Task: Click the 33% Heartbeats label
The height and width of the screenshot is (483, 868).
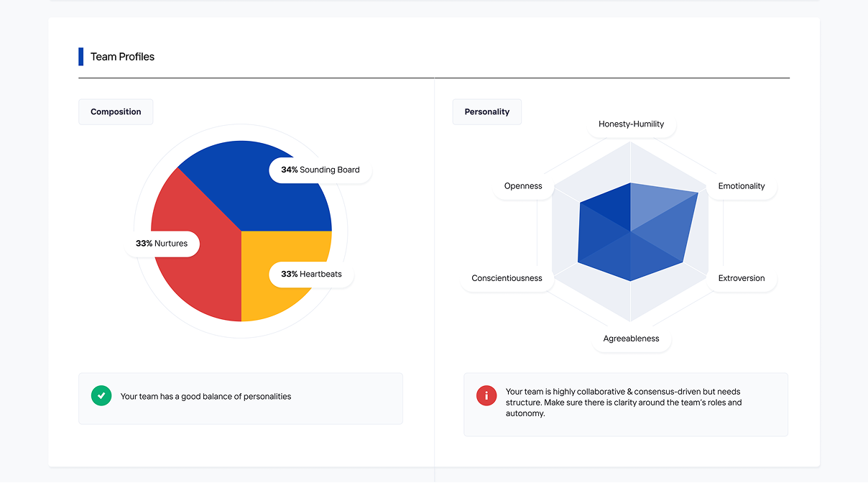Action: [311, 275]
